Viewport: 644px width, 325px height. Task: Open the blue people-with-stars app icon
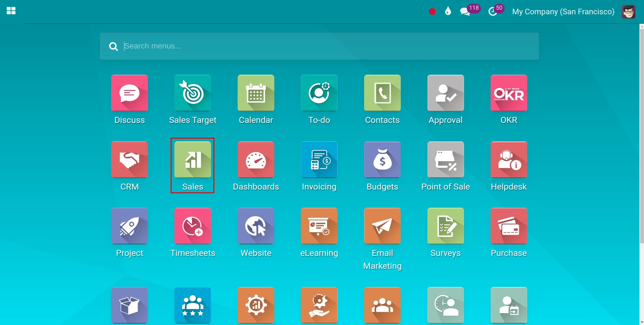(x=193, y=305)
